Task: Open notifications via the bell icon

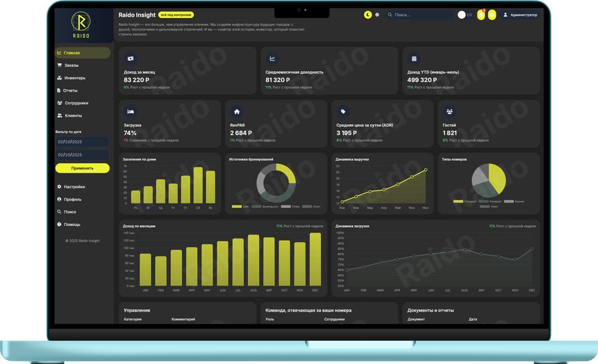Action: pyautogui.click(x=481, y=15)
